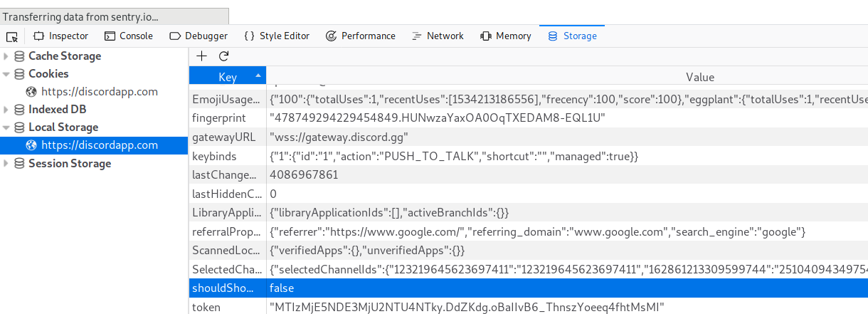Viewport: 868px width, 314px height.
Task: Click the selectedChannelIds value cell
Action: click(x=567, y=270)
